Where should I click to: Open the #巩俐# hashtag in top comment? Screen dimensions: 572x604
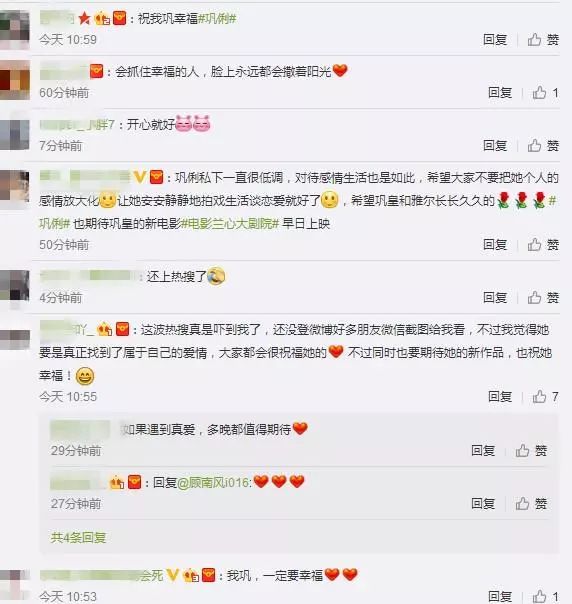[x=216, y=18]
